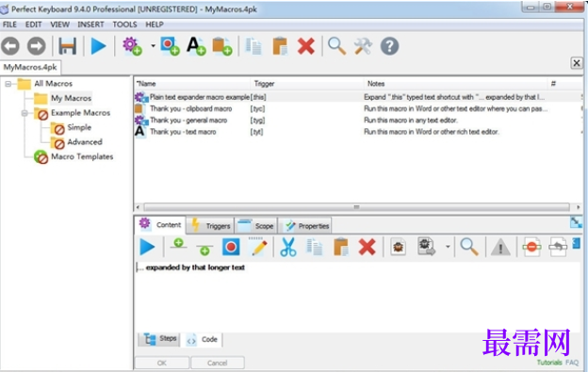Open the INSERT menu
The image size is (588, 372).
90,24
